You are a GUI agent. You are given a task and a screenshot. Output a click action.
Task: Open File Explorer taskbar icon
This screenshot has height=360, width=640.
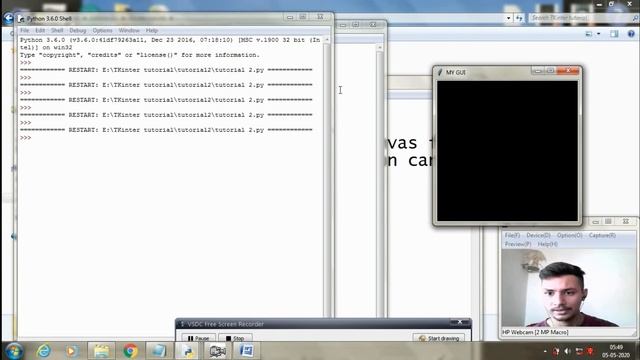pyautogui.click(x=101, y=351)
